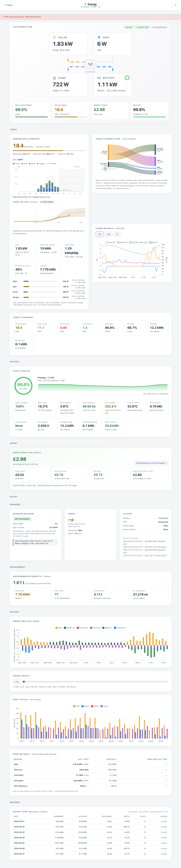The width and height of the screenshot is (181, 868).
Task: Click the Self-Sufficiency 99.5% tile
Action: tap(31, 111)
